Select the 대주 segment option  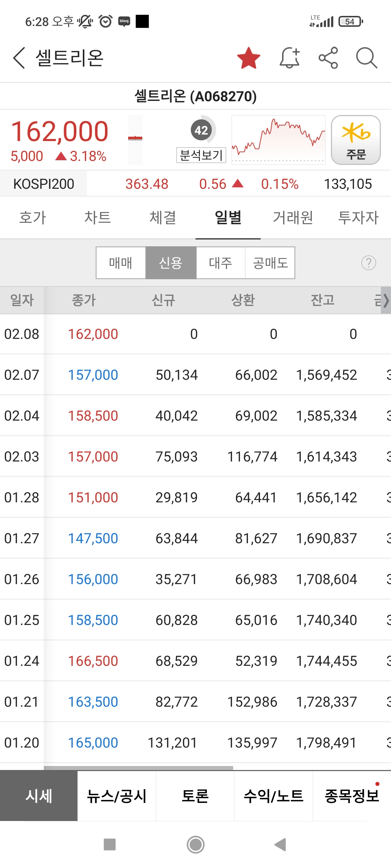(220, 263)
